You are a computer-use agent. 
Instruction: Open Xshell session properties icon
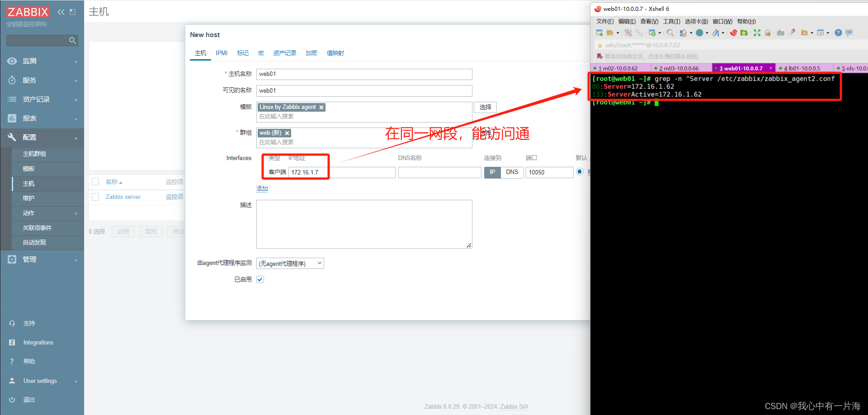(x=652, y=33)
